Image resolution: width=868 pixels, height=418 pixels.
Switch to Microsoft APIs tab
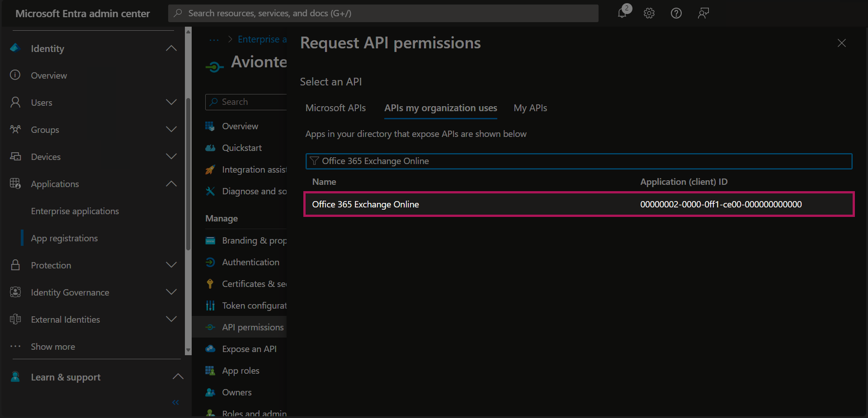point(335,108)
